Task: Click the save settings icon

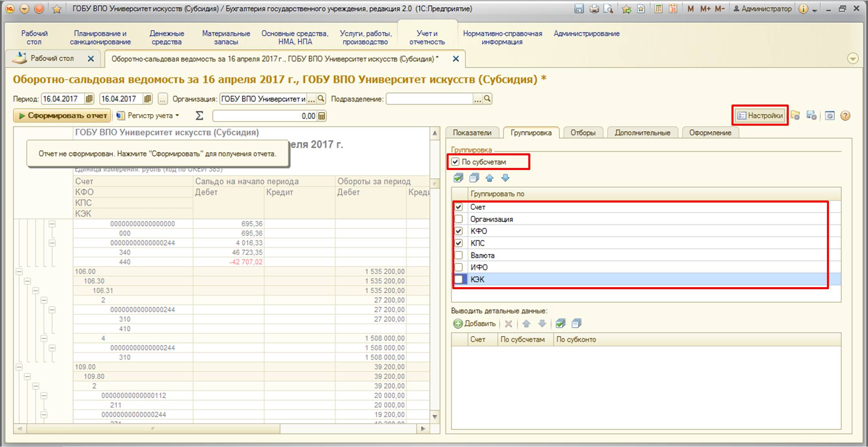Action: (x=811, y=116)
